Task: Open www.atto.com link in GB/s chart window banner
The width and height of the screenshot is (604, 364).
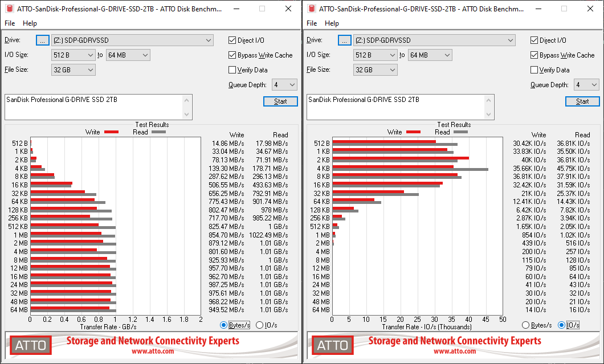Action: pyautogui.click(x=153, y=351)
